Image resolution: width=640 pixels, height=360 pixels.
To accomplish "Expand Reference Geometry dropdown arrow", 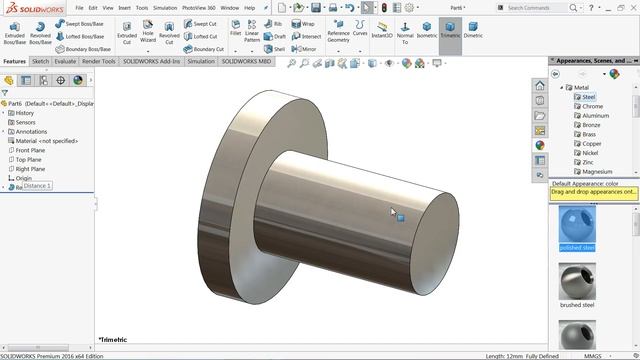I will (x=338, y=51).
